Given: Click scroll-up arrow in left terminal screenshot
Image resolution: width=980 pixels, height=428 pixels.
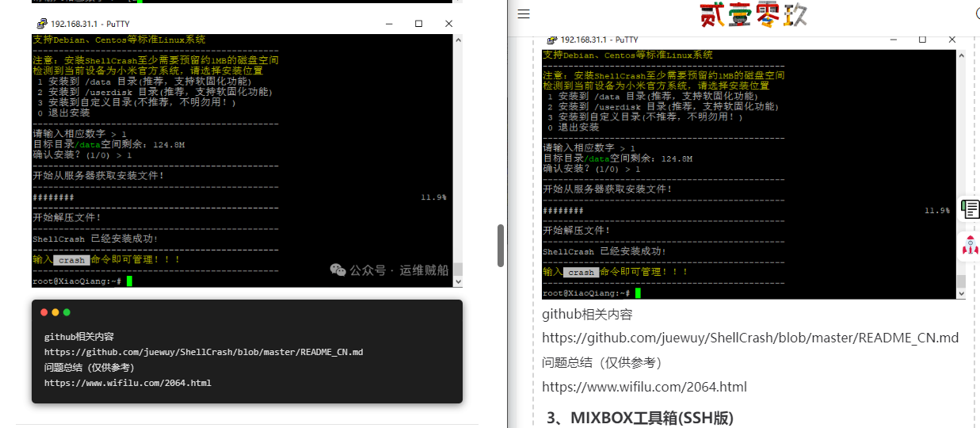Looking at the screenshot, I should click(457, 40).
